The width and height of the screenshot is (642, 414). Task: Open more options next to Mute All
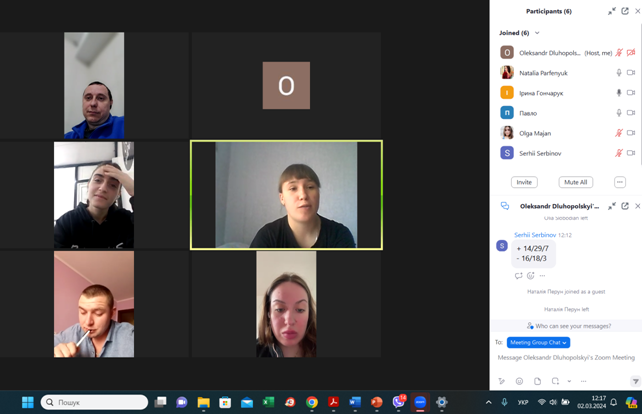[x=619, y=182]
